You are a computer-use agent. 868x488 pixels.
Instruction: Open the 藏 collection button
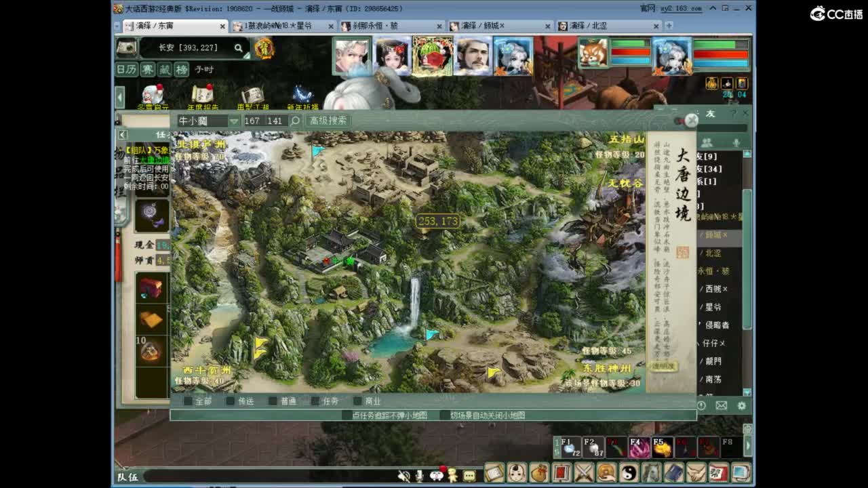coord(165,69)
